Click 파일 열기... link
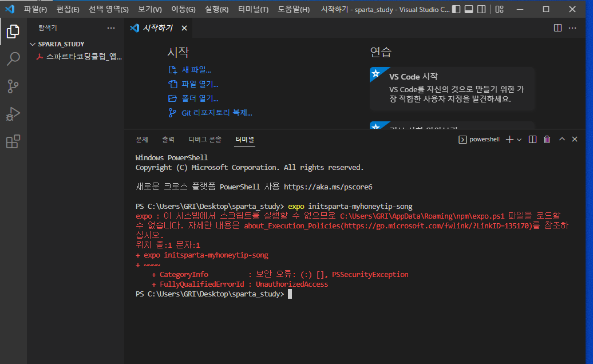593x364 pixels. (x=200, y=84)
